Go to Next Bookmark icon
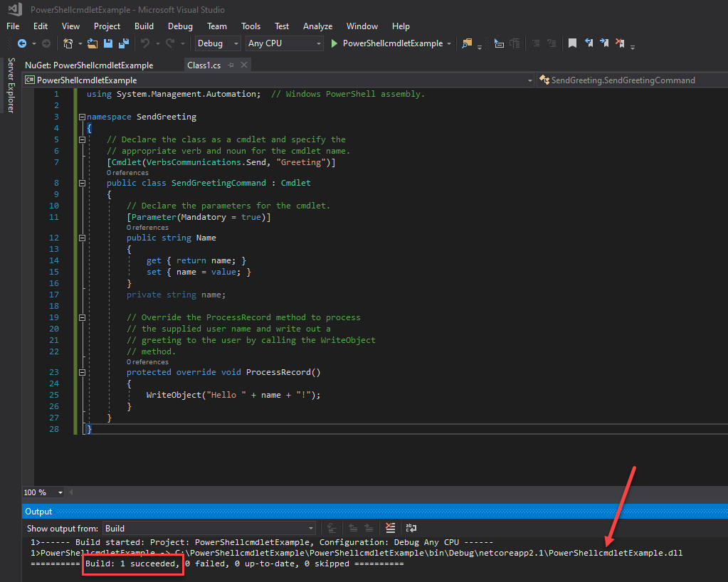Image resolution: width=728 pixels, height=582 pixels. click(x=604, y=43)
